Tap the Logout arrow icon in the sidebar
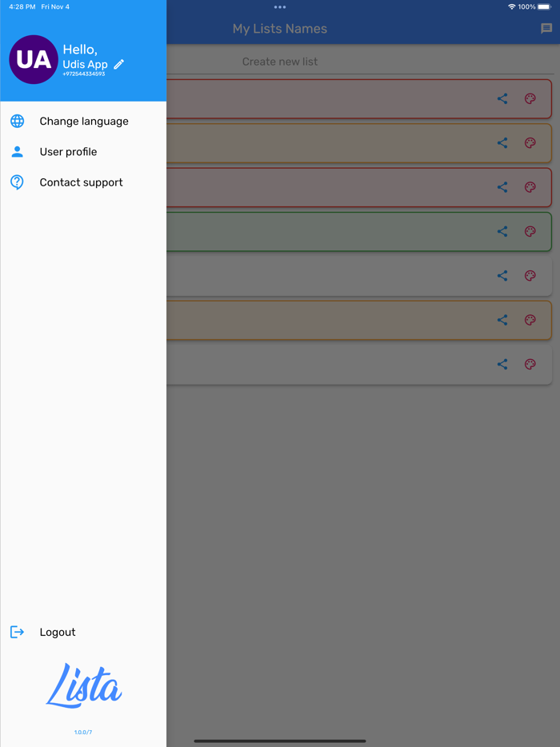Image resolution: width=560 pixels, height=747 pixels. tap(17, 632)
